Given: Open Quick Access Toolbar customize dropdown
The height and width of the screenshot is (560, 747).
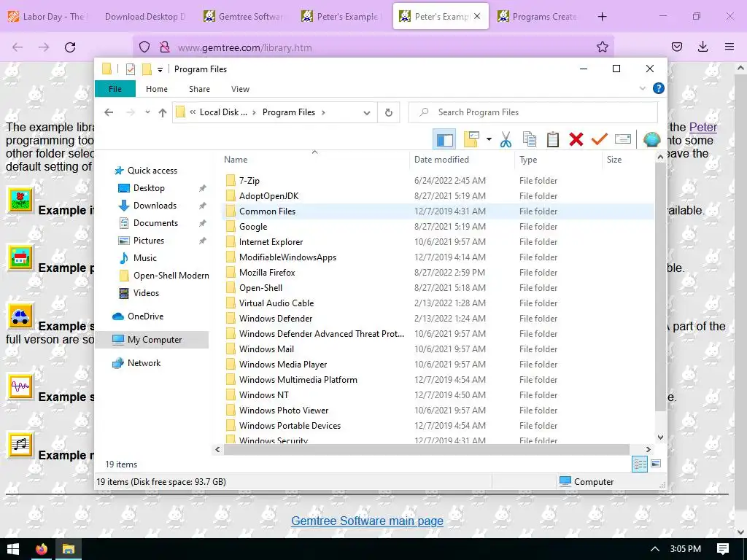Looking at the screenshot, I should point(160,69).
